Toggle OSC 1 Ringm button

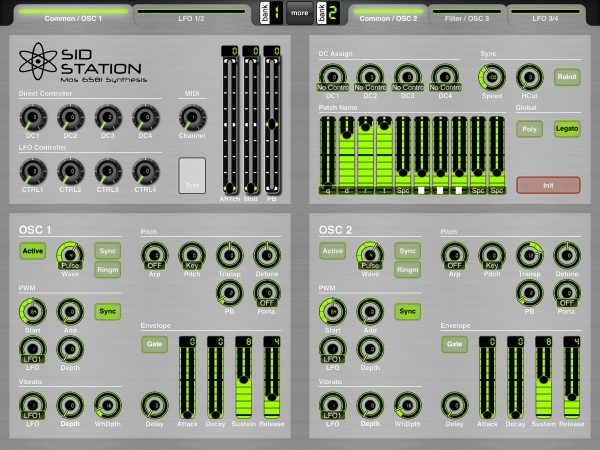click(x=108, y=270)
